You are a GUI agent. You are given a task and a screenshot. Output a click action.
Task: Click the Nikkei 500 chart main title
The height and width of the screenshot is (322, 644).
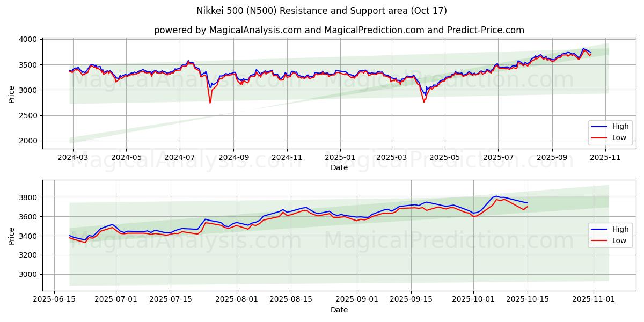(x=322, y=11)
